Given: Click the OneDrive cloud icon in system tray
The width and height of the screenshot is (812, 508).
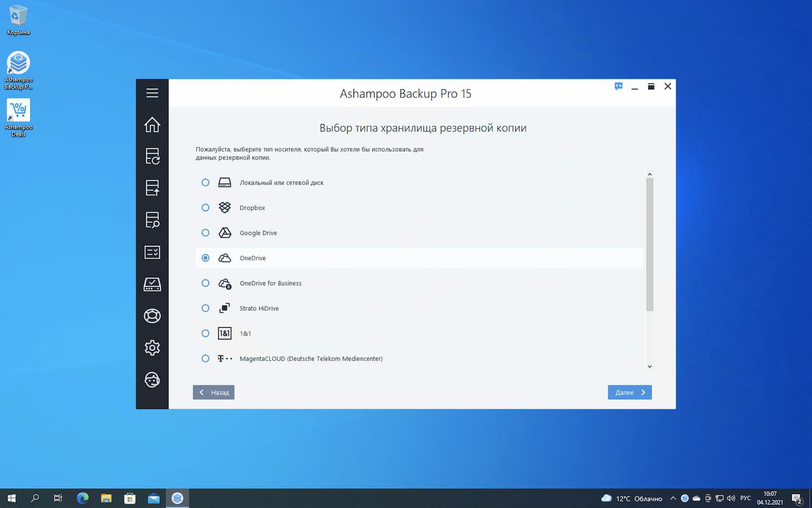Looking at the screenshot, I should 696,498.
